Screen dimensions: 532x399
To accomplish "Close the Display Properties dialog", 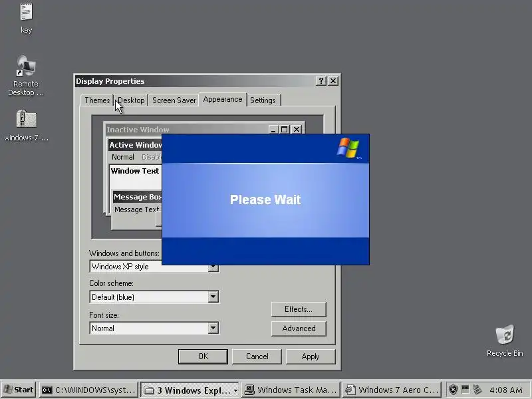I will pos(333,80).
